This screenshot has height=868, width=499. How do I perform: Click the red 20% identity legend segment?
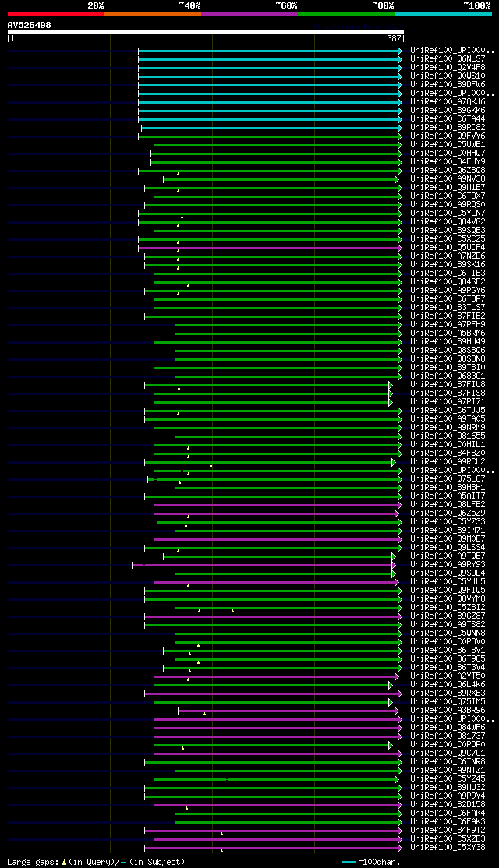(x=56, y=14)
